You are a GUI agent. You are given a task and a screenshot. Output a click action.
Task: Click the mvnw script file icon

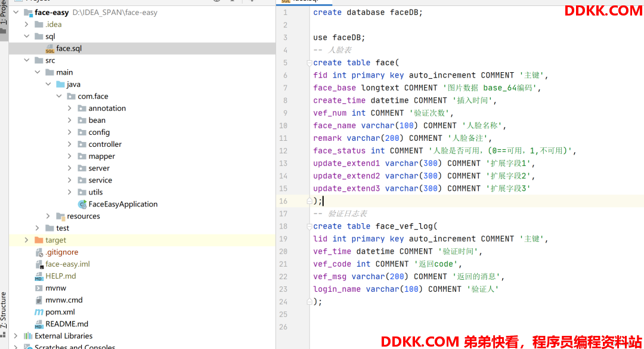39,288
